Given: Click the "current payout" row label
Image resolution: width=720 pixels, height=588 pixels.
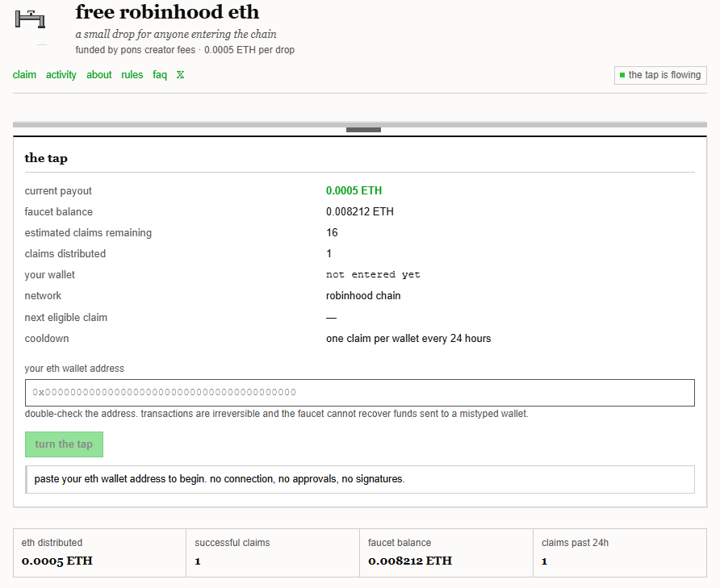Looking at the screenshot, I should click(x=58, y=191).
